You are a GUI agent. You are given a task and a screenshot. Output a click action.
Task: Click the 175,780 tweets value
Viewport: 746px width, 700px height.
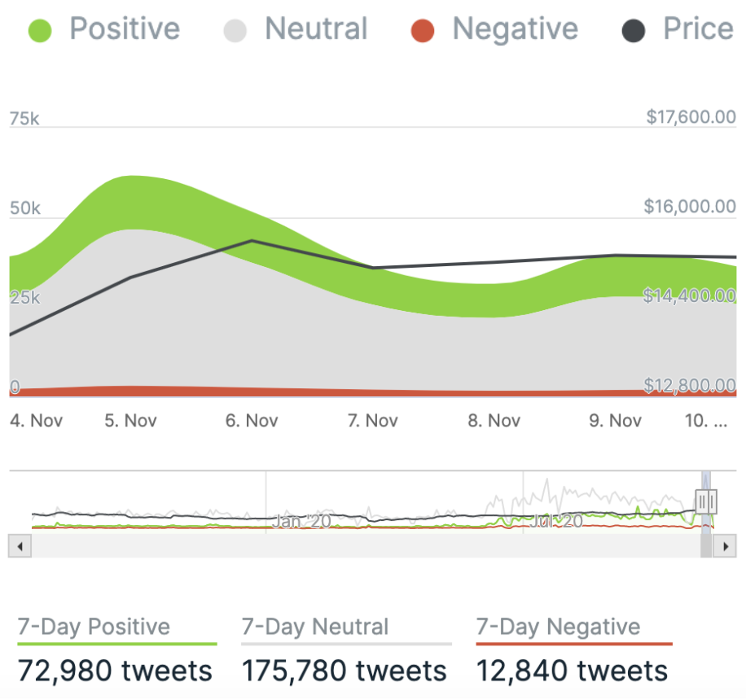pyautogui.click(x=344, y=671)
